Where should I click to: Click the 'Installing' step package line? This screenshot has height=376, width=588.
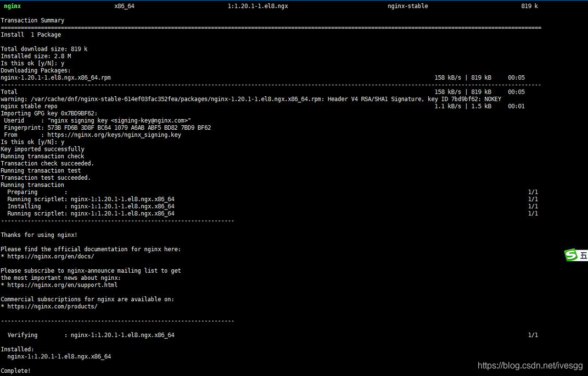(x=91, y=206)
